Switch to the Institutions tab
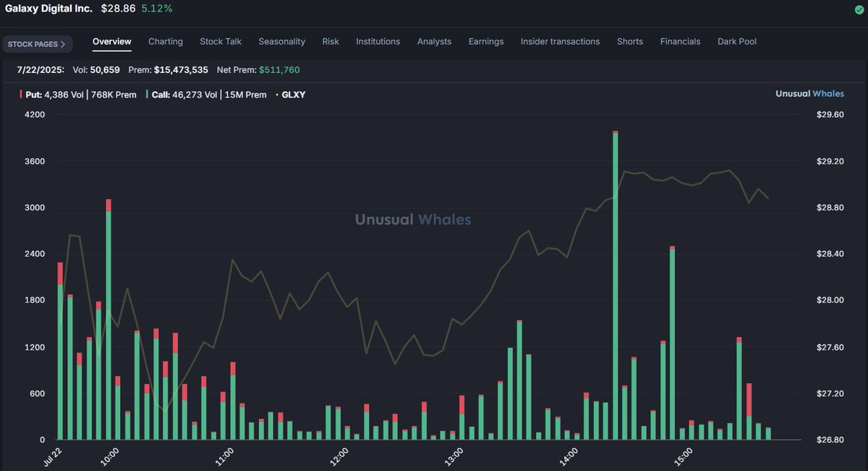 click(x=378, y=41)
